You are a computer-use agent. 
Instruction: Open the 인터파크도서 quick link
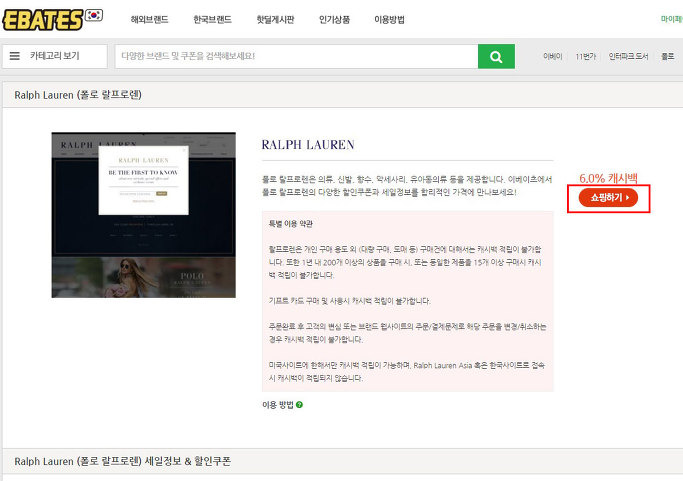point(628,56)
